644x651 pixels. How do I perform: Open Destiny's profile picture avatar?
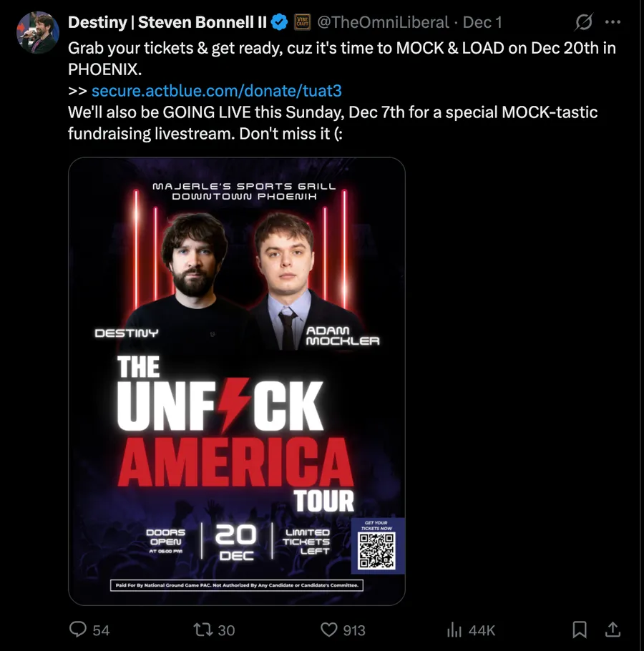(37, 32)
